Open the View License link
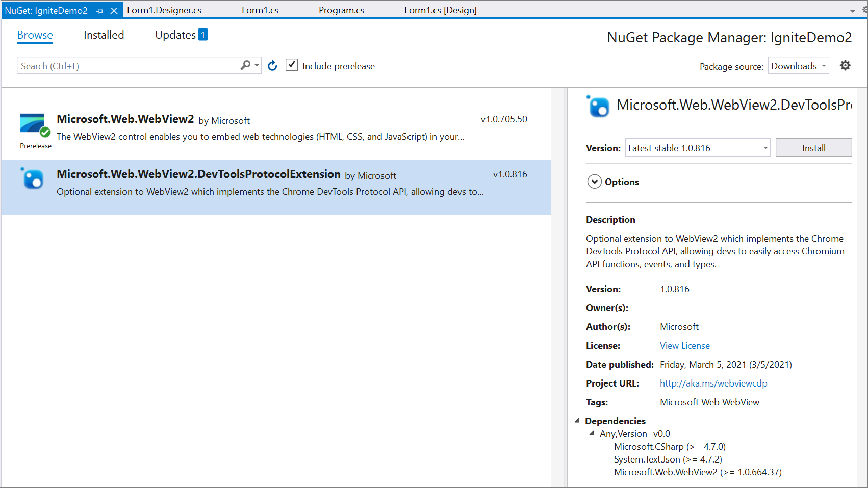 (x=684, y=345)
